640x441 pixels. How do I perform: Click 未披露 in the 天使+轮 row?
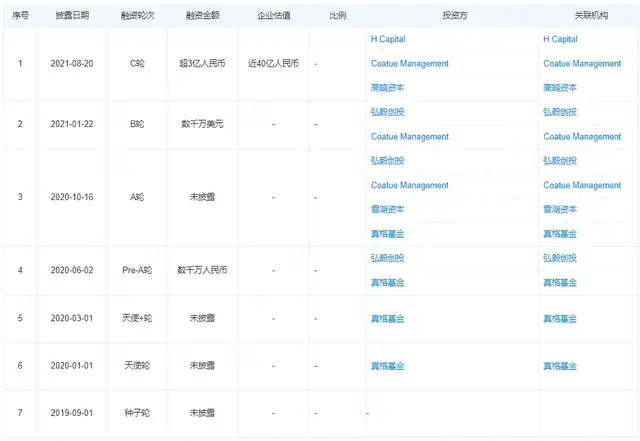(202, 318)
